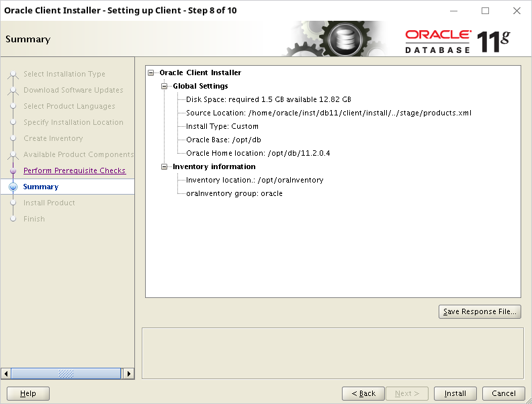Collapse the Oracle Client Installer tree node

click(x=151, y=73)
